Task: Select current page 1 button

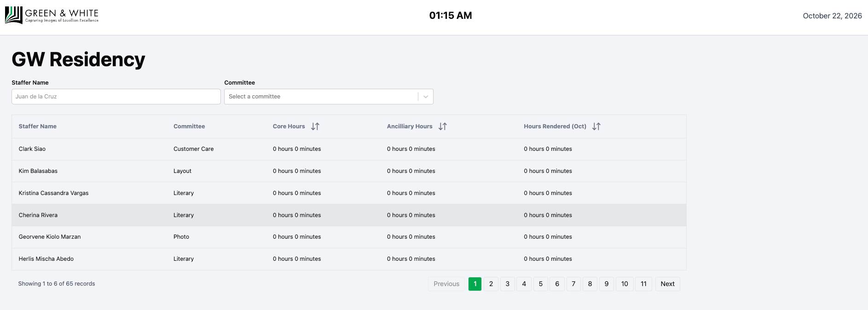Action: pos(475,284)
